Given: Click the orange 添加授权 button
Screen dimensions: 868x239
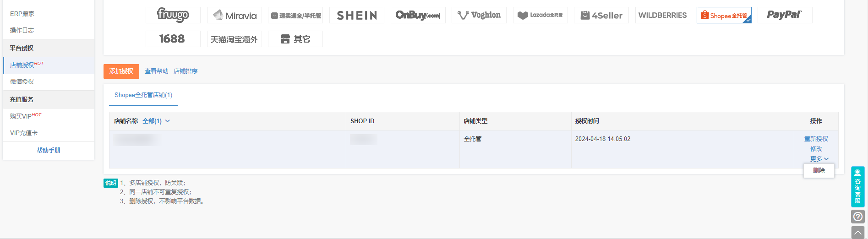Looking at the screenshot, I should pos(121,71).
